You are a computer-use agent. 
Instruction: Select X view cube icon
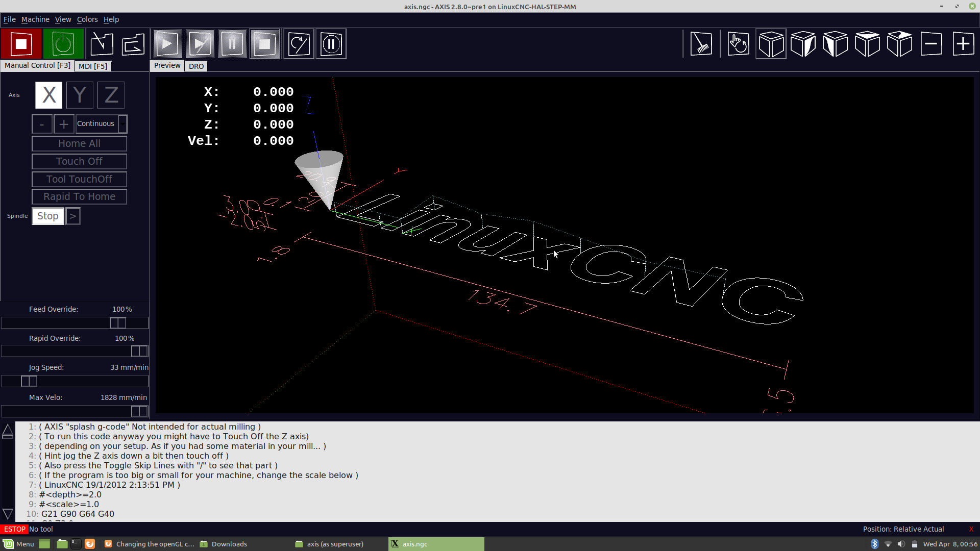tap(835, 44)
